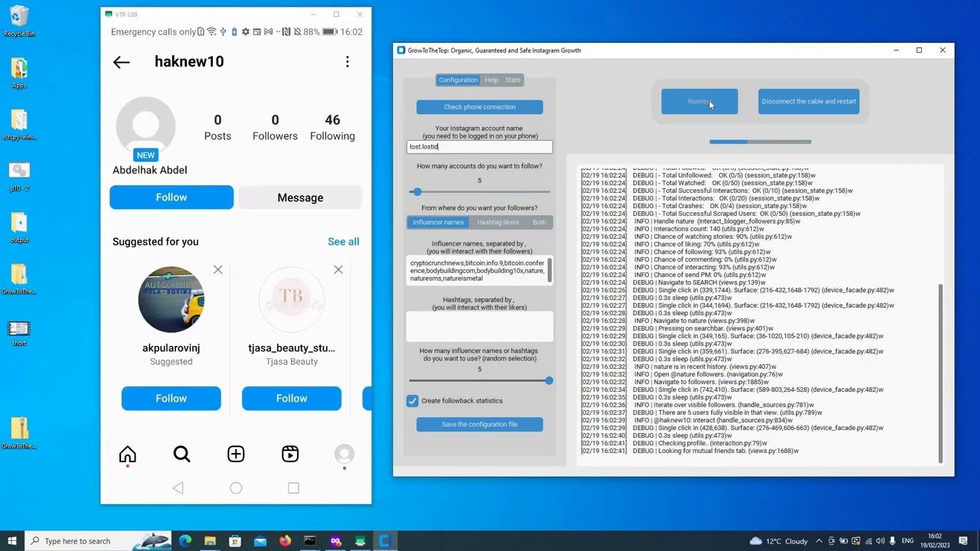
Task: Open own profile from the bottom bar
Action: (345, 455)
